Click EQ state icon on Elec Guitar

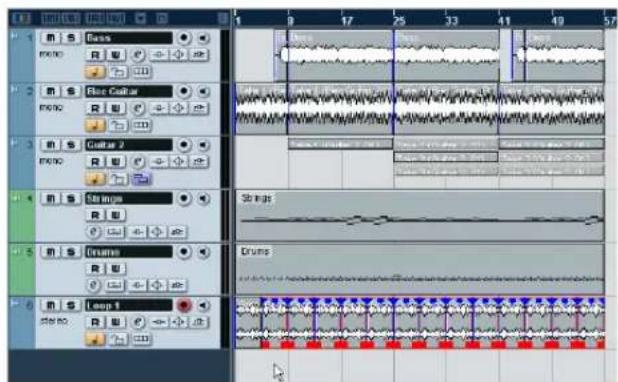point(179,108)
